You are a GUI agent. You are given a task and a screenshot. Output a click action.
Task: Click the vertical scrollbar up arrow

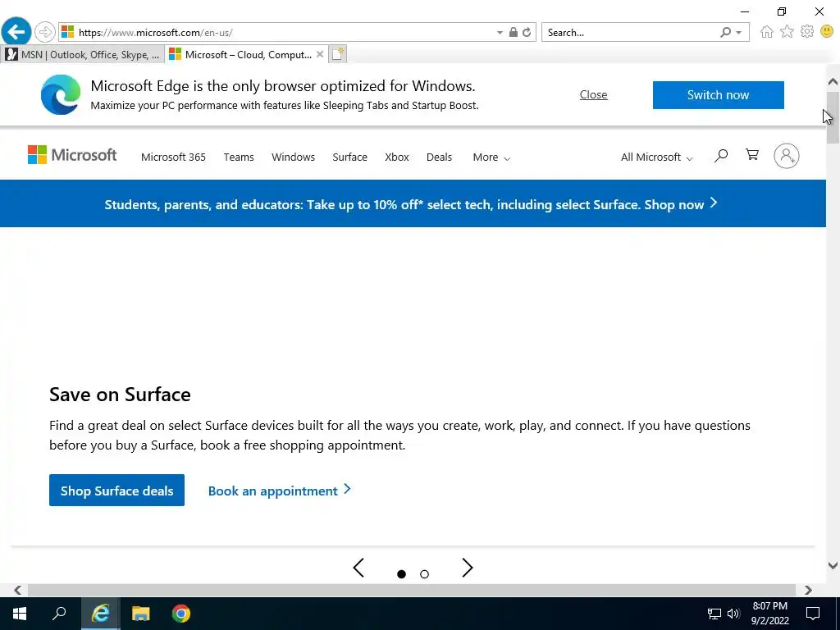(833, 82)
